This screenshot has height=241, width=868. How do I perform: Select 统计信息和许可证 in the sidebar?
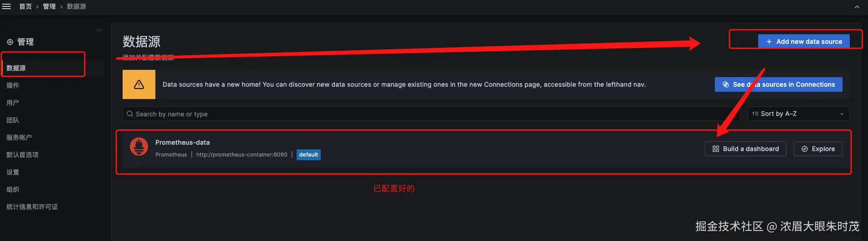32,207
